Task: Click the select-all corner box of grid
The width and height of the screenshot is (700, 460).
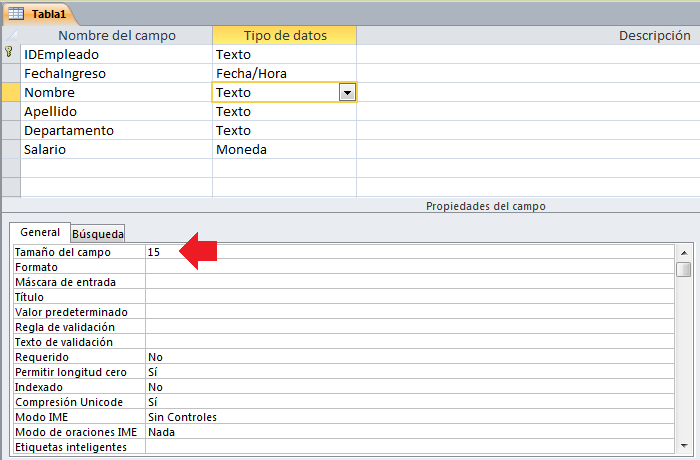Action: [11, 35]
